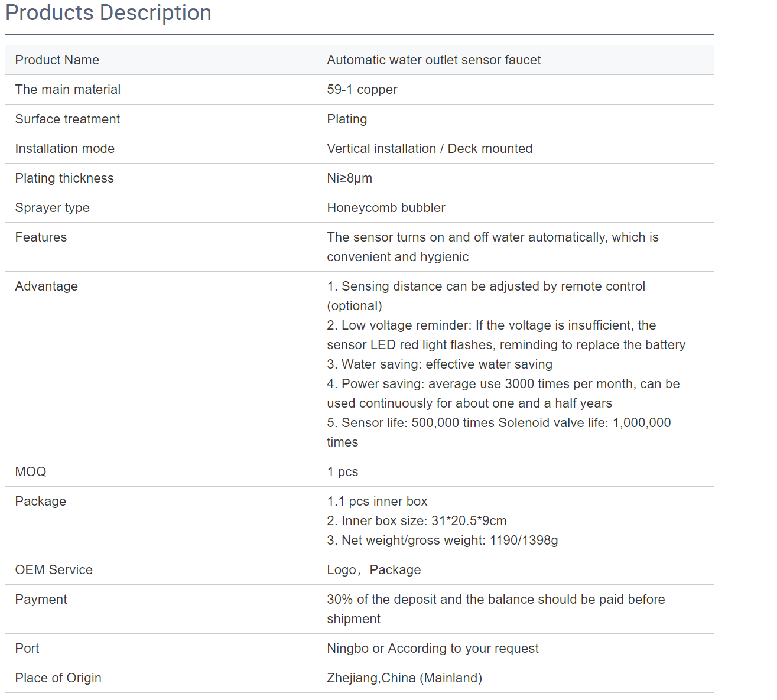The width and height of the screenshot is (777, 700).
Task: Click the Products Description heading
Action: (108, 12)
